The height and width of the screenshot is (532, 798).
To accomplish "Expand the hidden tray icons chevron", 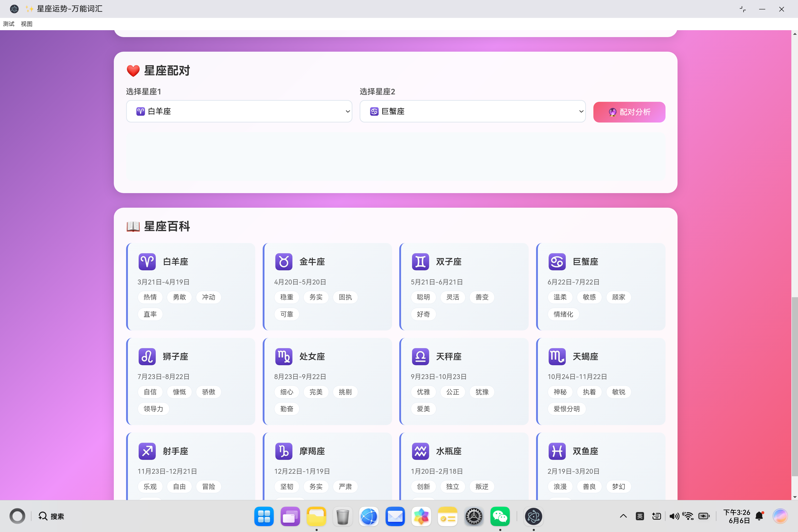I will pos(623,516).
